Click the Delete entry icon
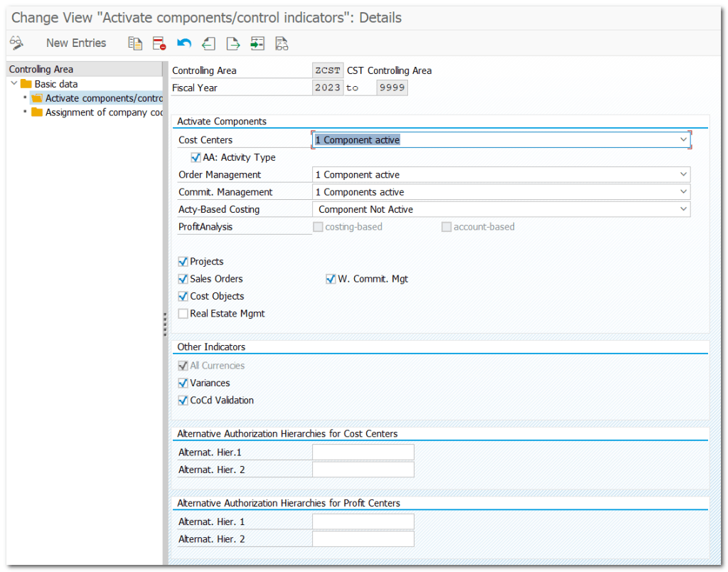 (x=159, y=43)
